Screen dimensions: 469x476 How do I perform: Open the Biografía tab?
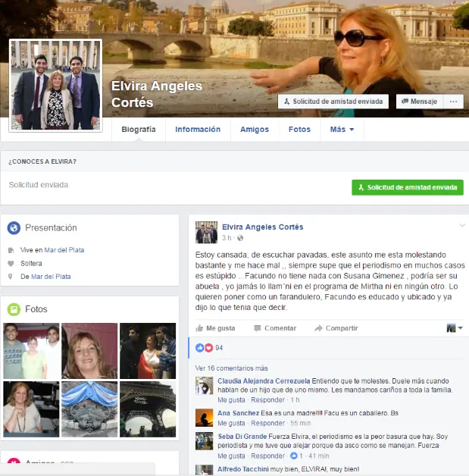point(139,130)
